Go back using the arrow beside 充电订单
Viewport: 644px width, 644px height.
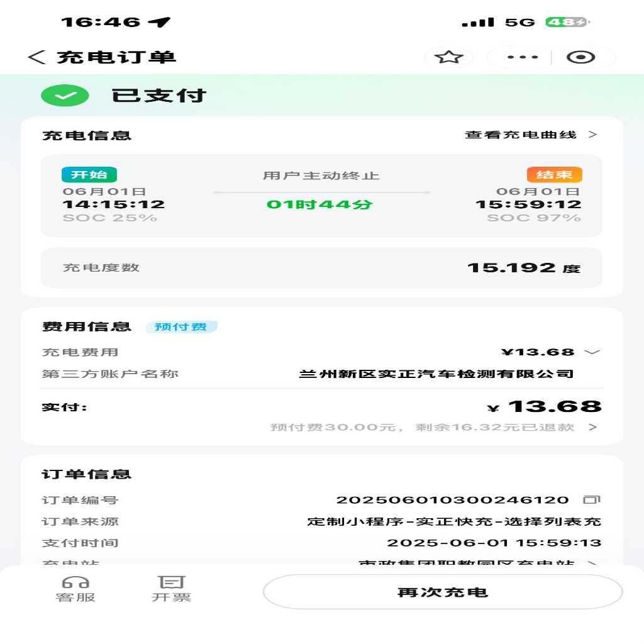[36, 57]
